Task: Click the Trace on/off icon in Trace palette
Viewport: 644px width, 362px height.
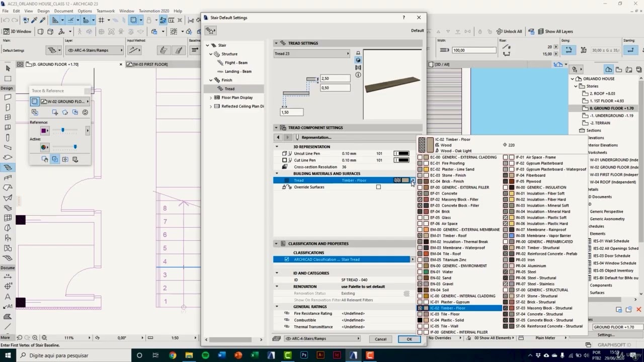Action: coord(35,101)
